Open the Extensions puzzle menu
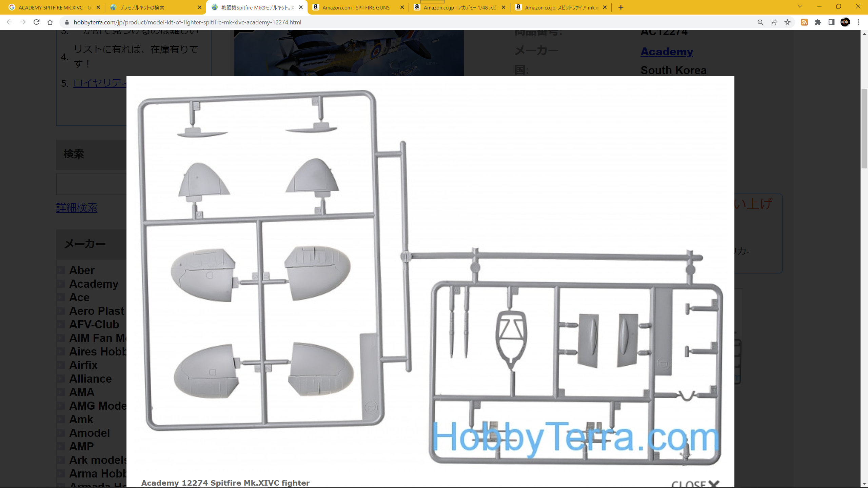 coord(818,22)
